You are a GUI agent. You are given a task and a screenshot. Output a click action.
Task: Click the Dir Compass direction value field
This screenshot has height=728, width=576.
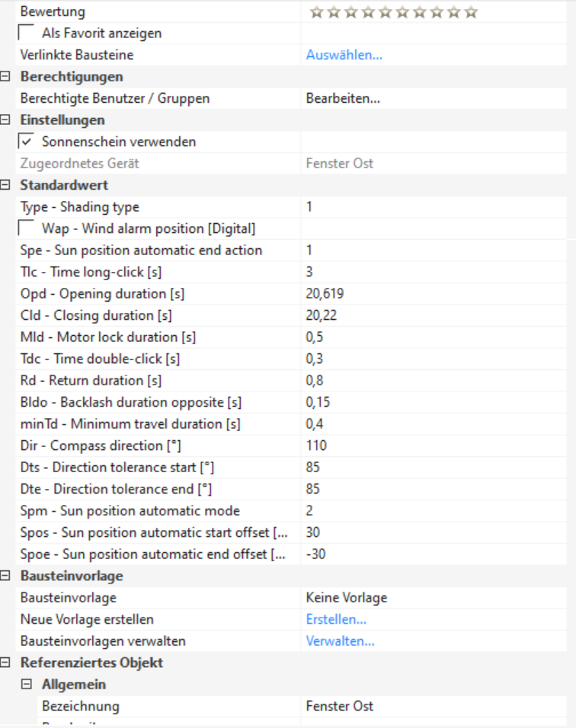click(x=436, y=445)
